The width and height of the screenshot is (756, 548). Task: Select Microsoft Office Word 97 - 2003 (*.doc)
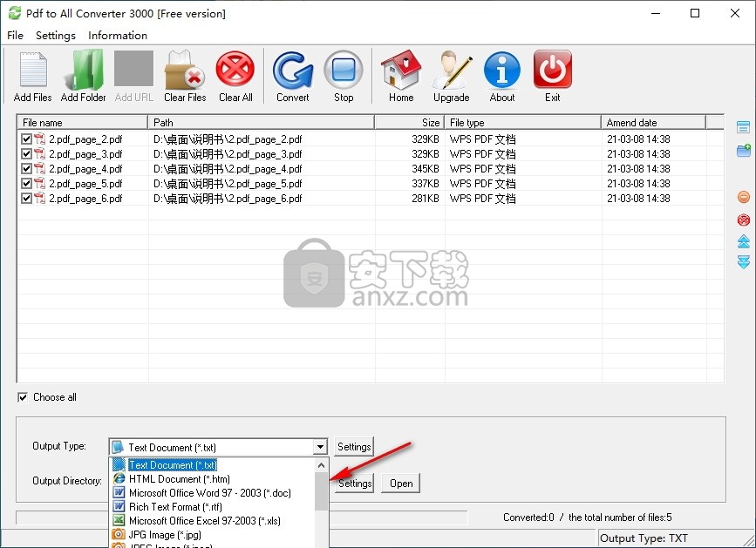212,493
